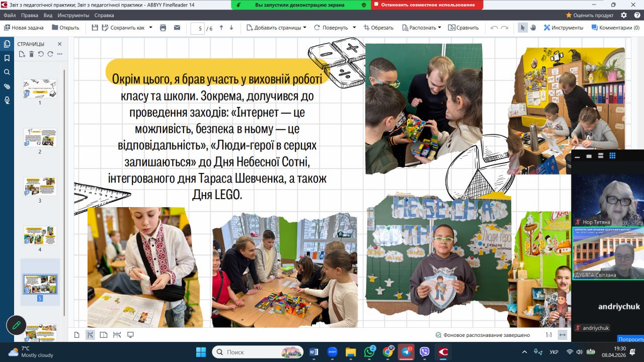
Task: Click the Crop tool (Обрезать)
Action: (x=378, y=28)
